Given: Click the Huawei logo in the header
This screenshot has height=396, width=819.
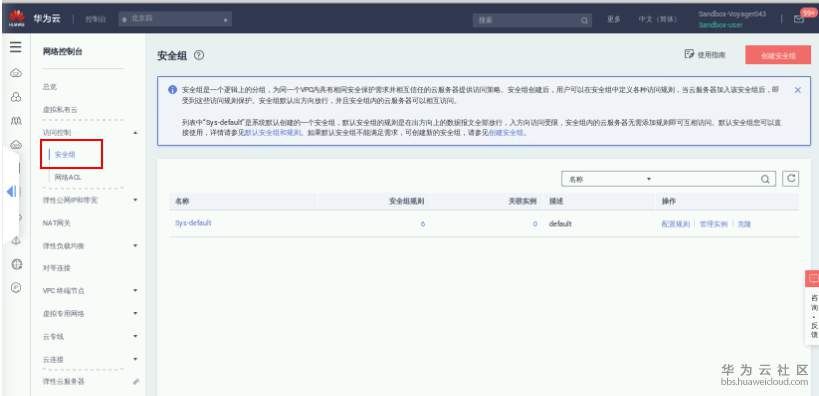Looking at the screenshot, I should (17, 19).
